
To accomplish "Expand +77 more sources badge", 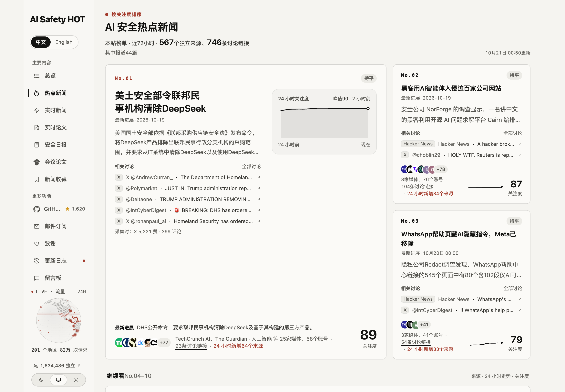I will point(164,343).
